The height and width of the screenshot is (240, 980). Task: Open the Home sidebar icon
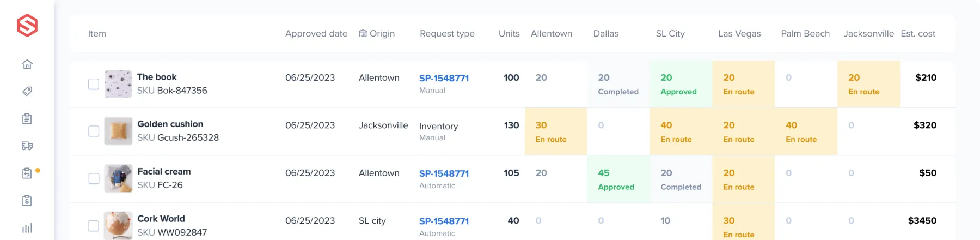(27, 64)
